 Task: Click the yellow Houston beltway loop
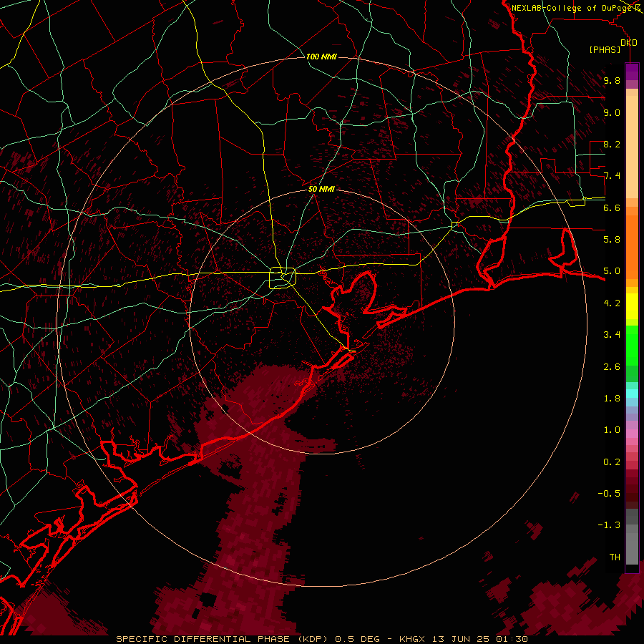[283, 278]
